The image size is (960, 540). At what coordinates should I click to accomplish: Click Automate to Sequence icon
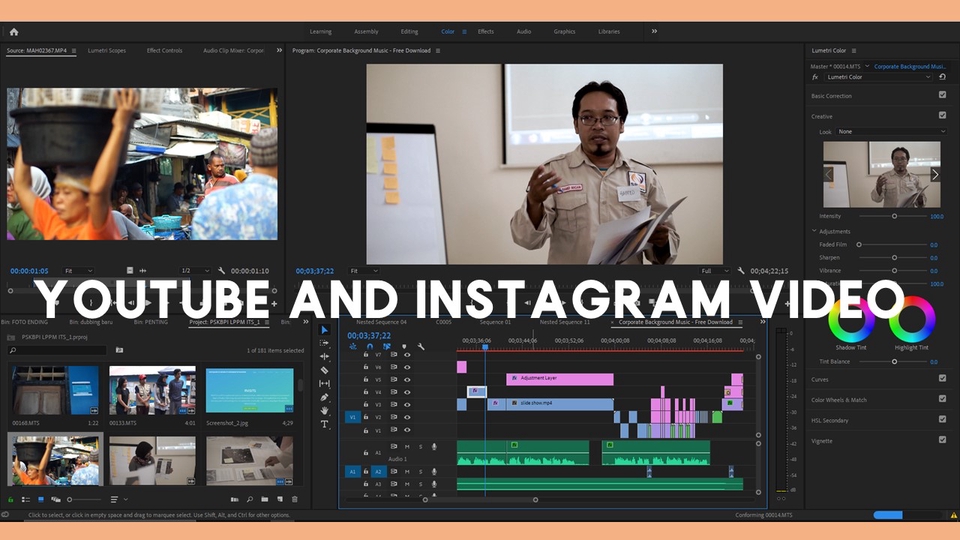point(234,500)
